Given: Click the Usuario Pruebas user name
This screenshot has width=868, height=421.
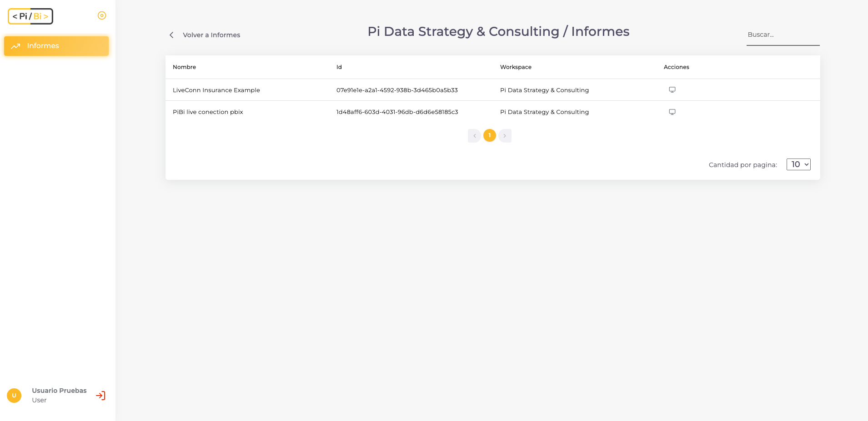Looking at the screenshot, I should tap(59, 391).
